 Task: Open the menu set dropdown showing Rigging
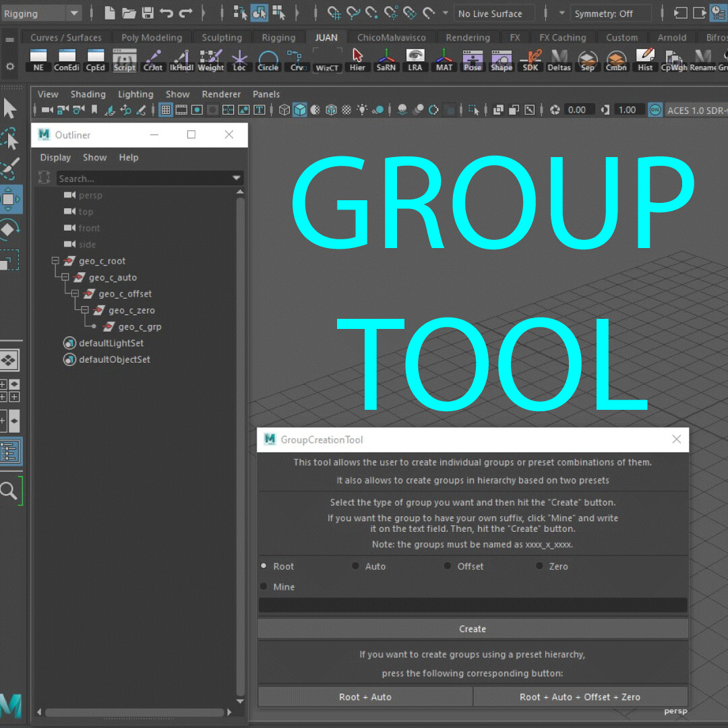tap(40, 12)
